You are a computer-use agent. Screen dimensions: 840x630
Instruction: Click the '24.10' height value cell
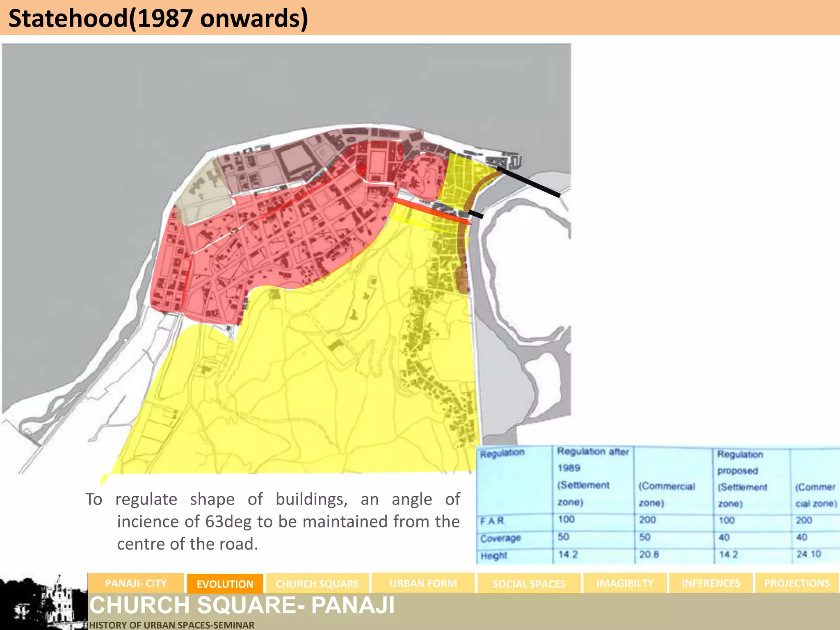808,554
